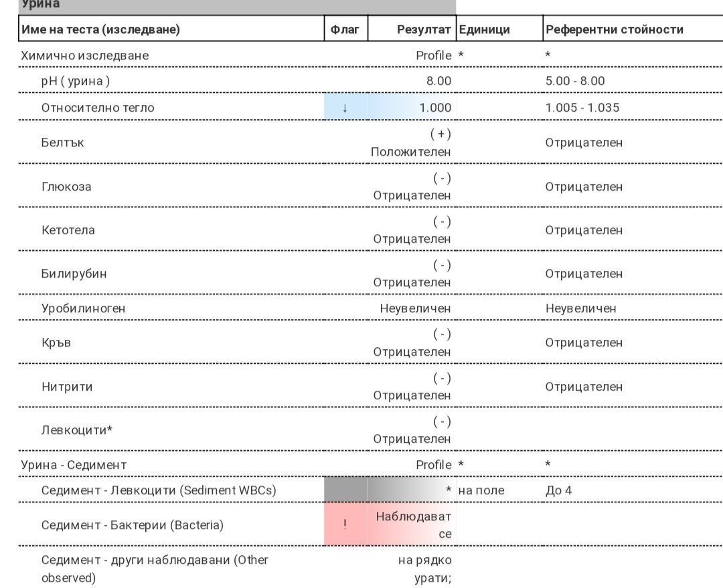Select the Флаг column header

pos(345,29)
